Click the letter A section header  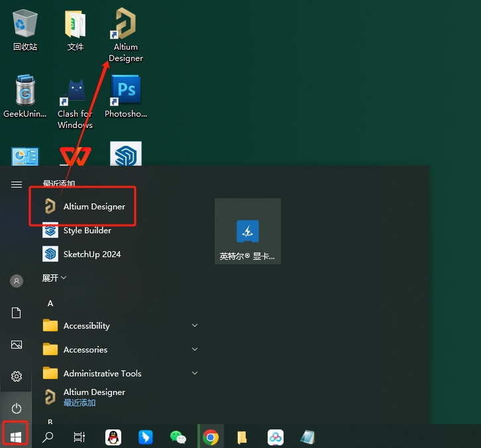click(x=50, y=303)
